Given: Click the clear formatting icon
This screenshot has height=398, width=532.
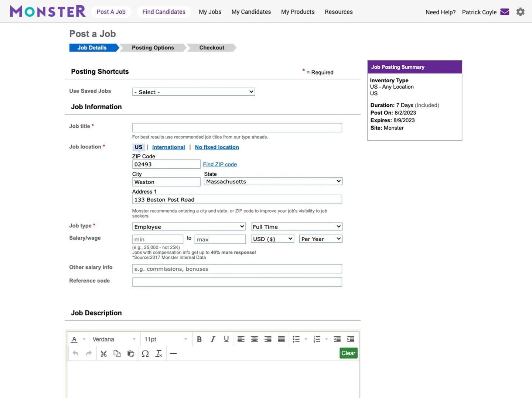Looking at the screenshot, I should pyautogui.click(x=159, y=353).
